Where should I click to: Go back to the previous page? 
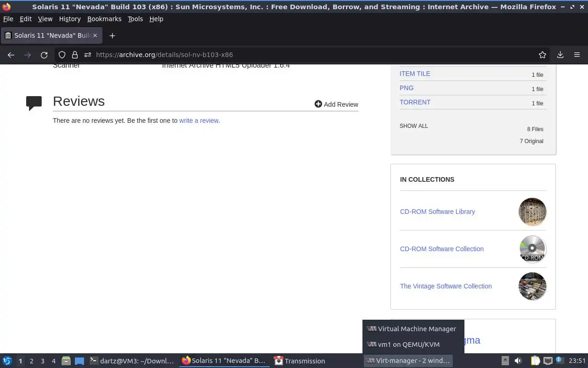pos(11,55)
